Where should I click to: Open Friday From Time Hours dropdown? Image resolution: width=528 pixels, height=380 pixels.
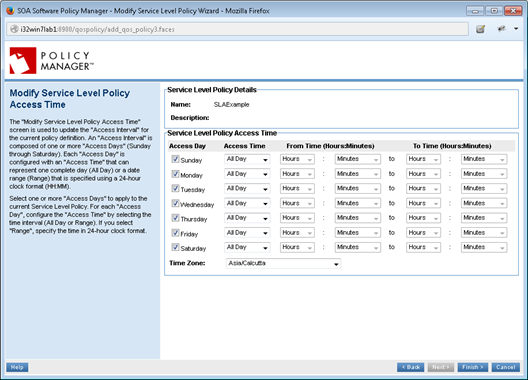(297, 232)
